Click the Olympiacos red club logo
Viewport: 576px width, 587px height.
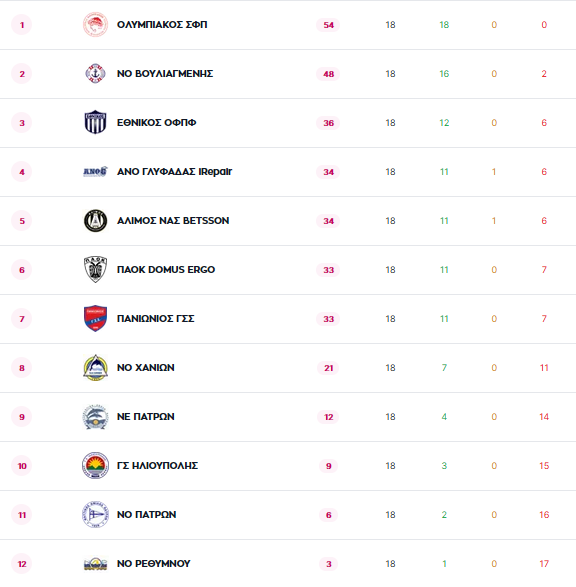click(x=95, y=25)
